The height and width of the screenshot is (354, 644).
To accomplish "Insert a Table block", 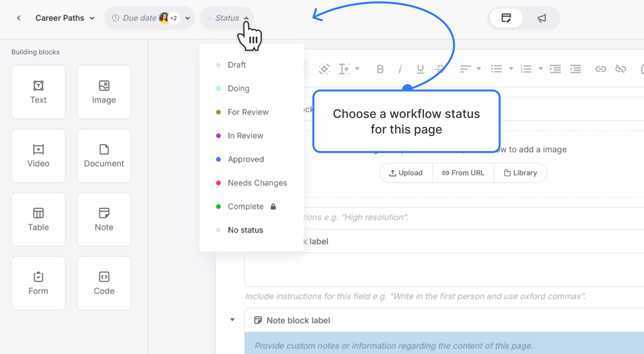I will pyautogui.click(x=38, y=219).
